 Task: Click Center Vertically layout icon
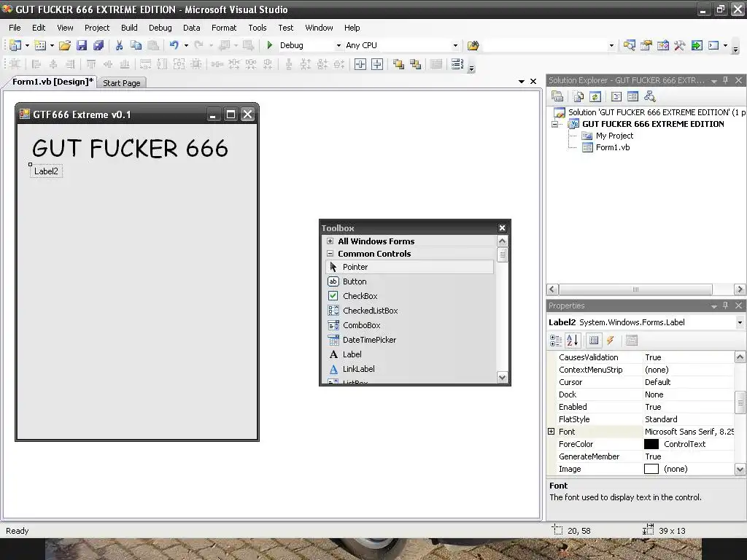pyautogui.click(x=377, y=64)
